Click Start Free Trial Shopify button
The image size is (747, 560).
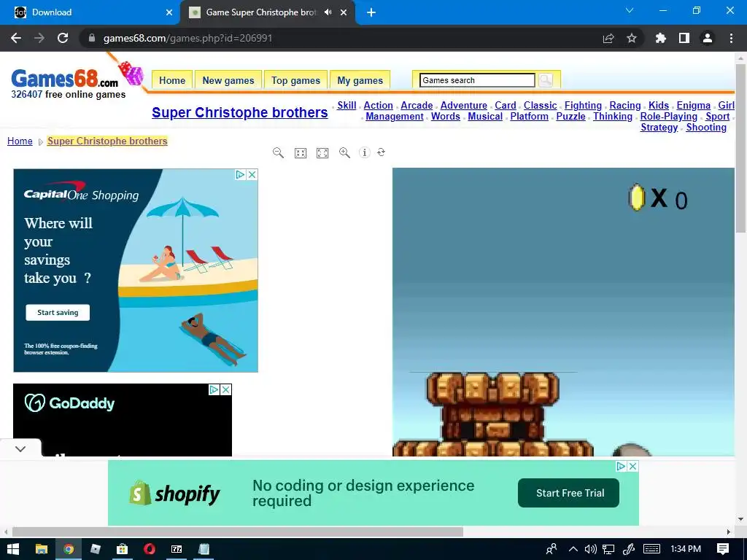569,493
